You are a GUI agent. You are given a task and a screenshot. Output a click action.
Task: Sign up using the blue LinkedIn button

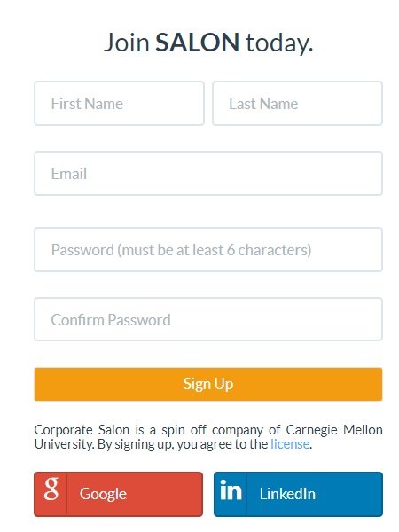tap(298, 494)
